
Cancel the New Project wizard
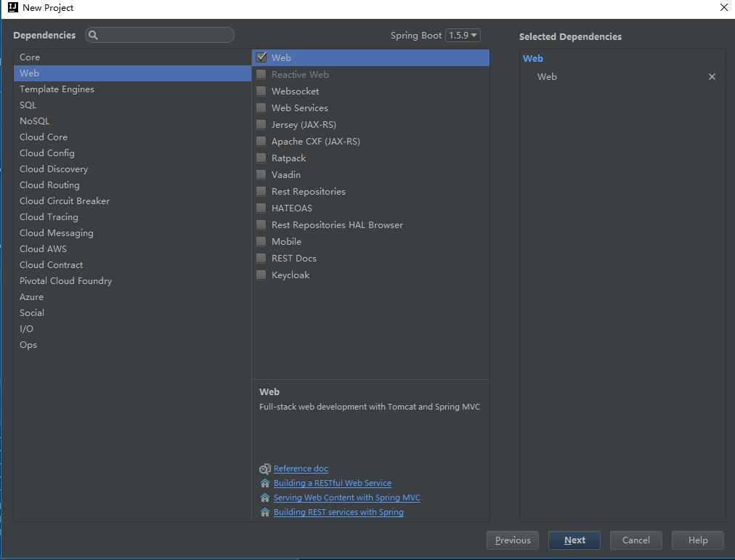click(x=635, y=540)
